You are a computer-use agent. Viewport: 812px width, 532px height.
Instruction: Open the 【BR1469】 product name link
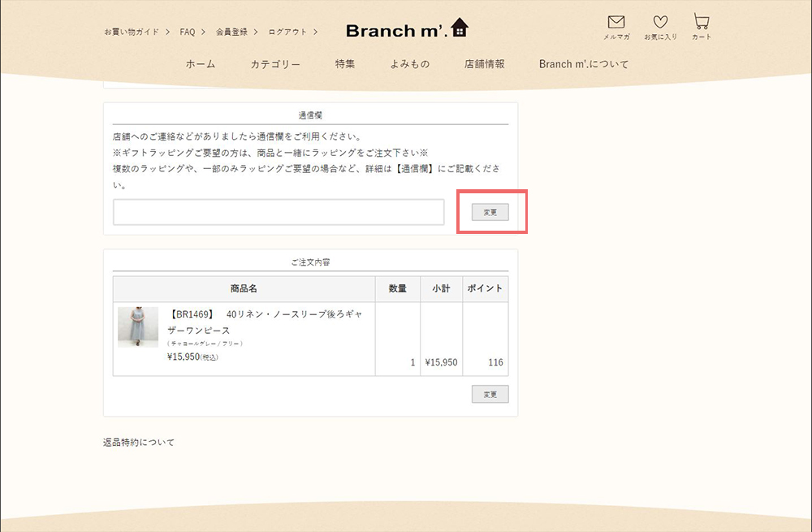point(265,322)
